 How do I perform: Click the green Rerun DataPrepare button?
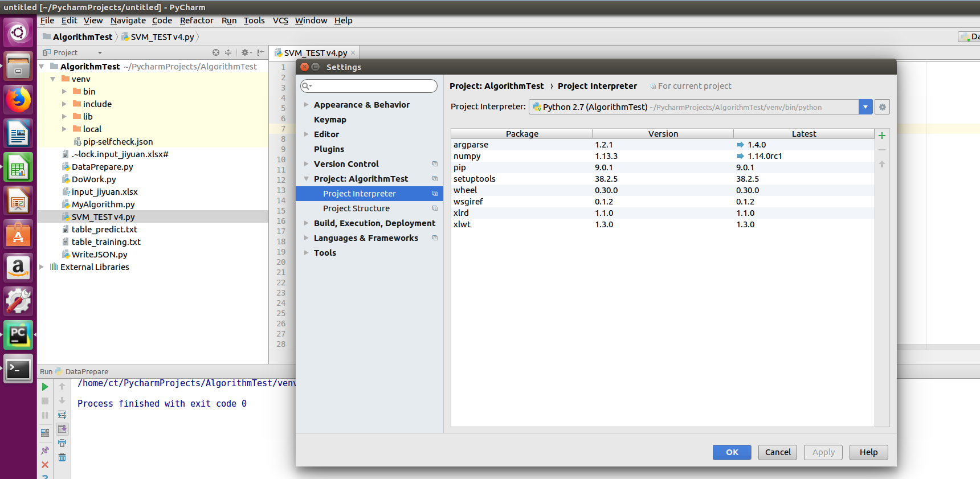[45, 387]
